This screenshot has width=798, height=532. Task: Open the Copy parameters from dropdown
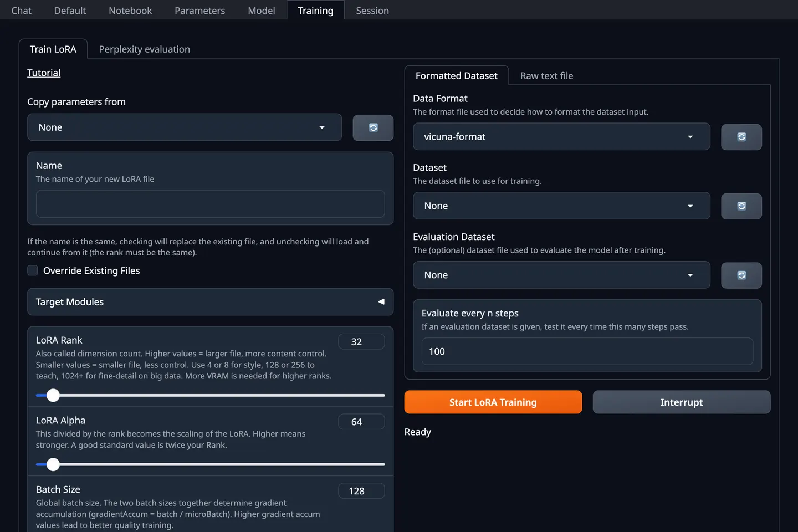coord(185,127)
